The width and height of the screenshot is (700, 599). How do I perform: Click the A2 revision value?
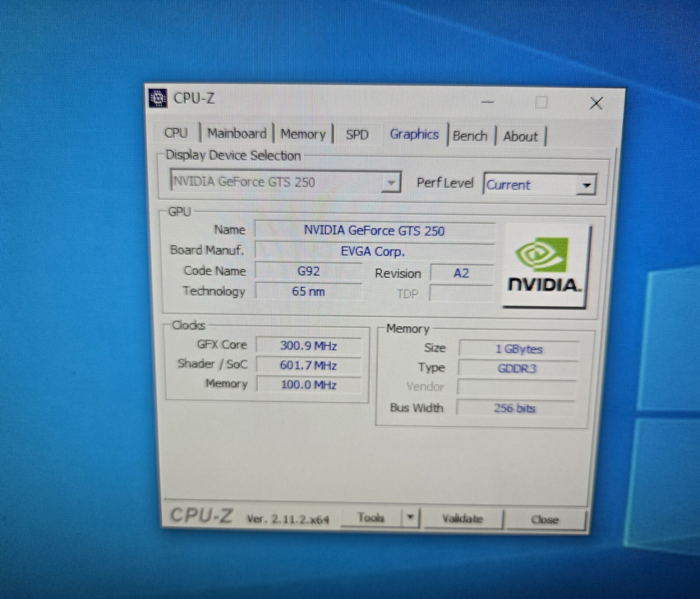click(x=461, y=273)
